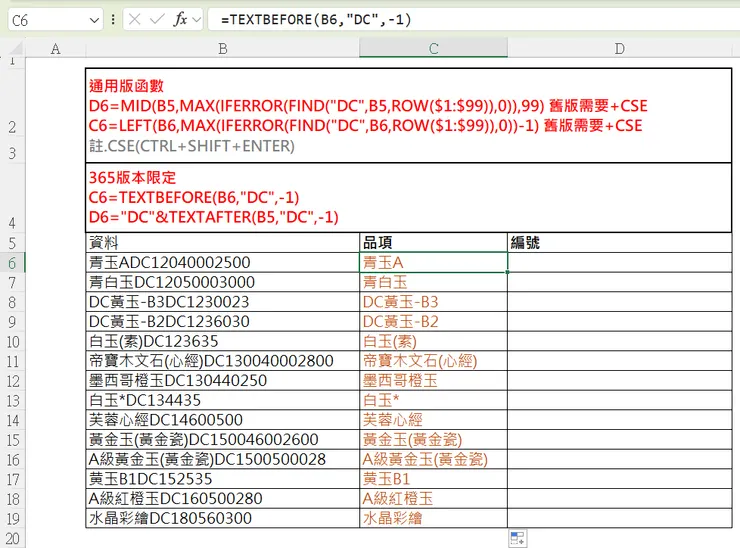740x548 pixels.
Task: Click the Select All corner triangle
Action: (16, 48)
